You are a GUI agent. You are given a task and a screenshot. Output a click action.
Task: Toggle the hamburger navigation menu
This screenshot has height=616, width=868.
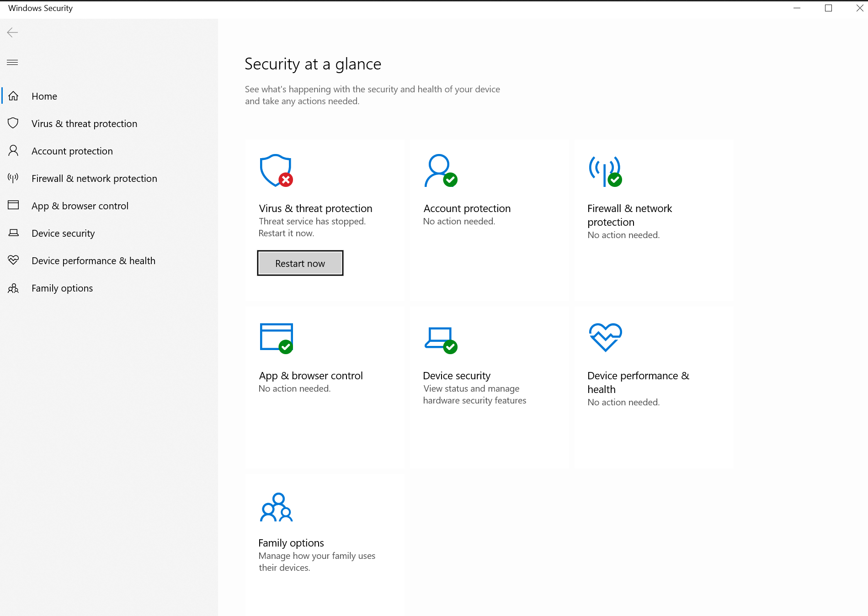12,62
